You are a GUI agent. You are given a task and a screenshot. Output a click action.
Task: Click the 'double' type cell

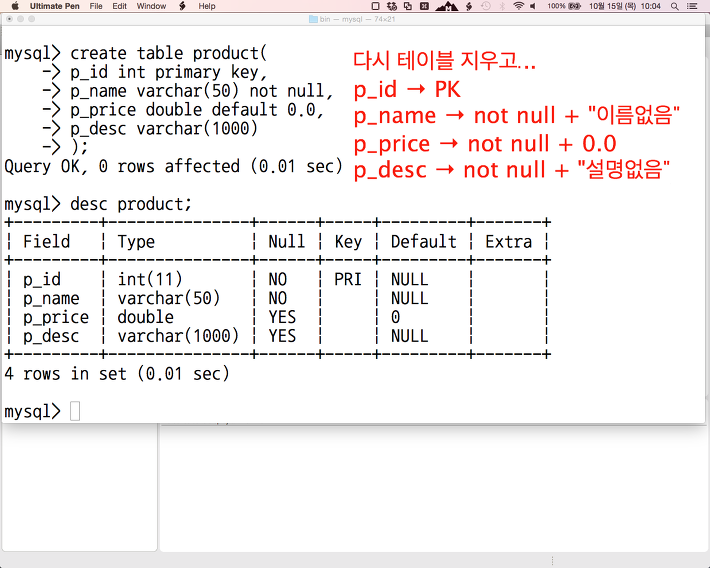(145, 317)
